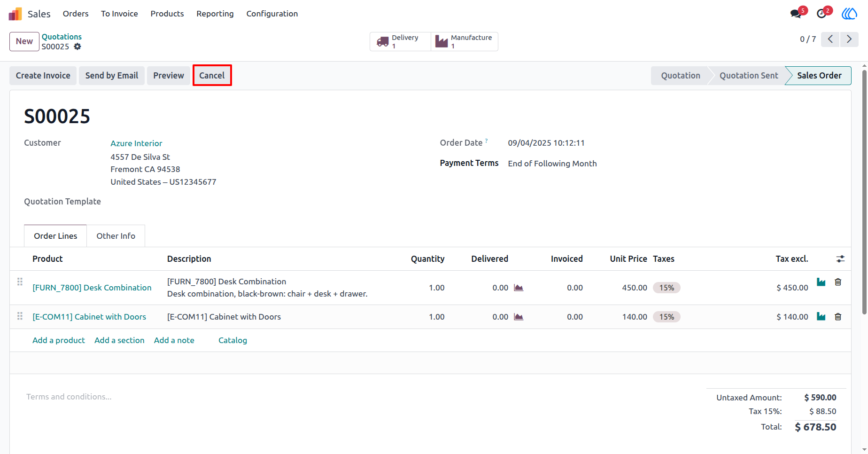Open the Sales app home icon
Image resolution: width=868 pixels, height=454 pixels.
15,14
